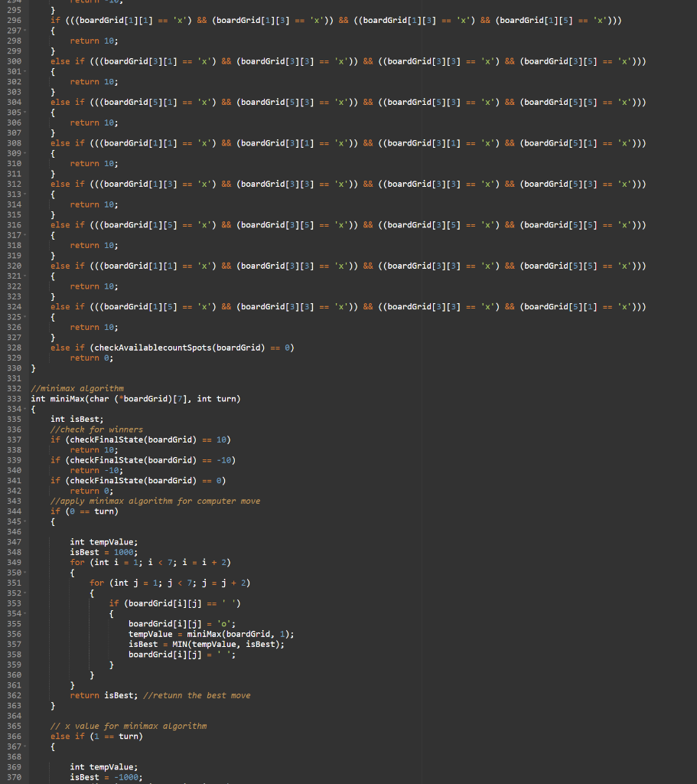Collapse the if-statement fold at line 354
Viewport: 697px width, 784px height.
pos(26,613)
